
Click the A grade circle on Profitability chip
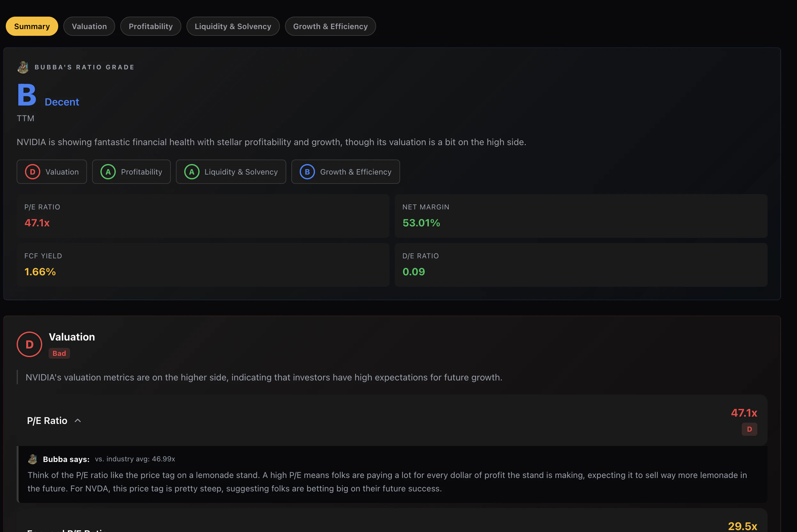[x=108, y=172]
